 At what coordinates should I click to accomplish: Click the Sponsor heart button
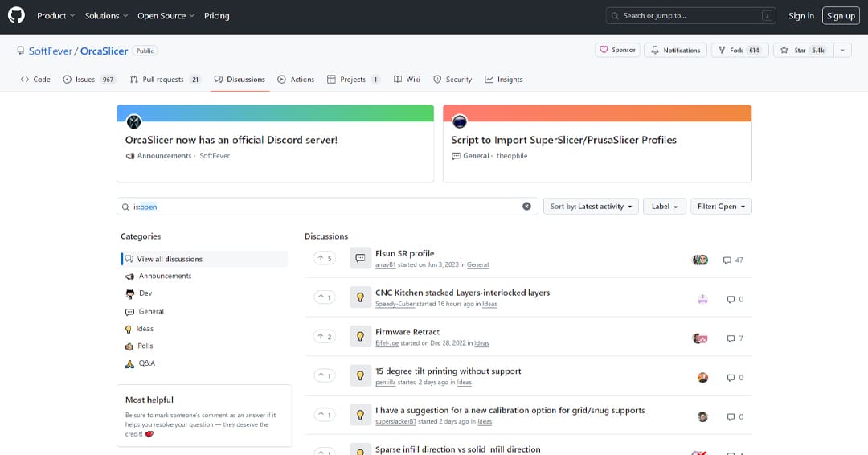pyautogui.click(x=618, y=50)
